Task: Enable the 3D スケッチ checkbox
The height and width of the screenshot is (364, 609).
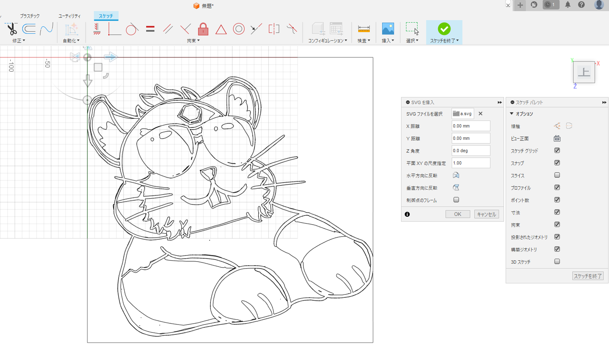Action: click(x=557, y=262)
